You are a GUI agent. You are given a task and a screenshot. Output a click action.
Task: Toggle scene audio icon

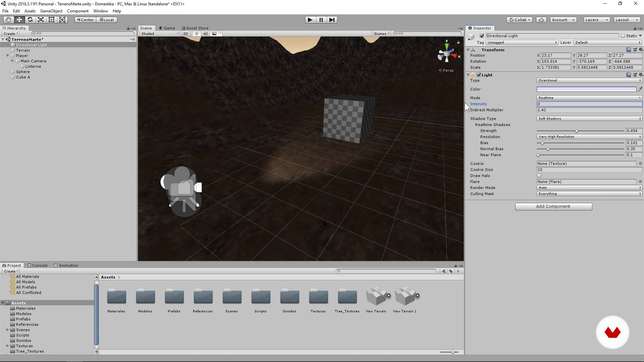(205, 34)
